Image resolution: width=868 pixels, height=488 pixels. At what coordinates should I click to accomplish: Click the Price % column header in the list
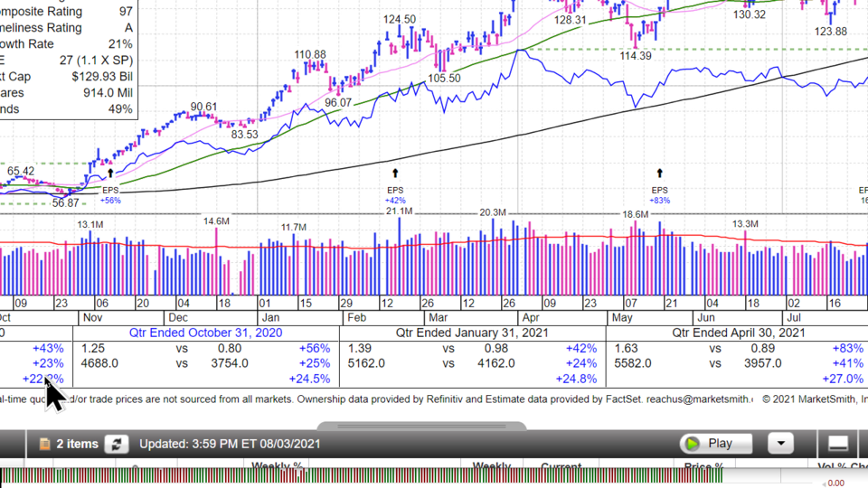pyautogui.click(x=704, y=467)
